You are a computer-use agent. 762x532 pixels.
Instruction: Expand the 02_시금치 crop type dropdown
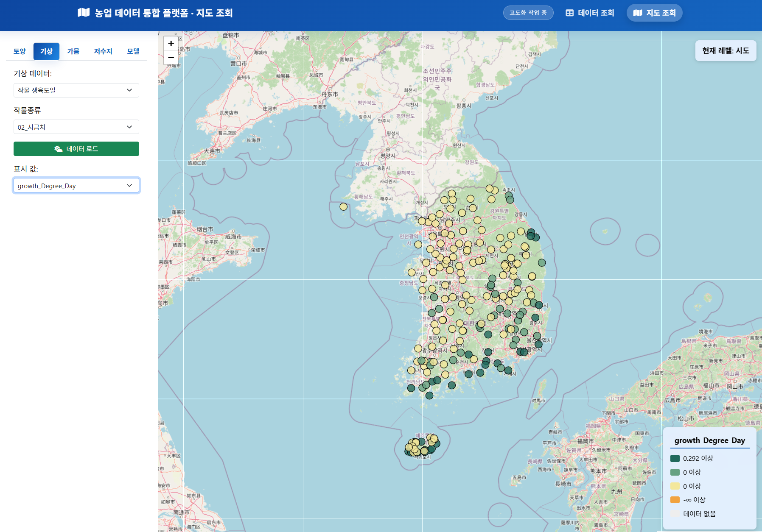point(76,126)
